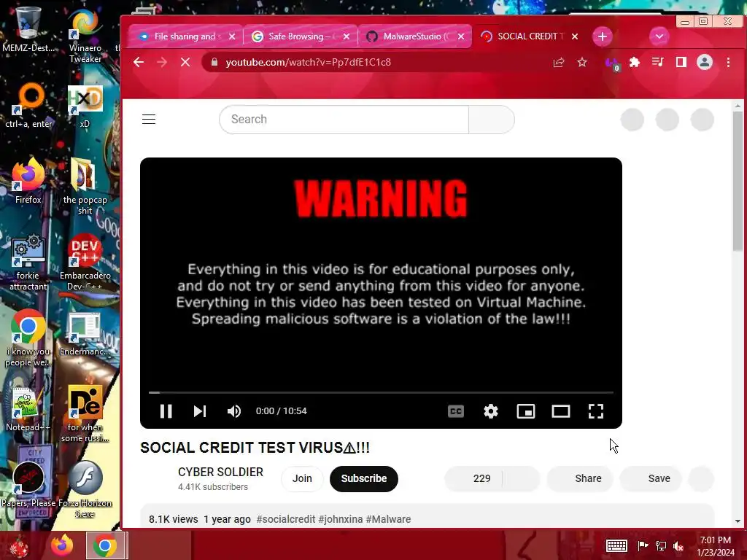Expand the tab search dropdown
This screenshot has width=747, height=560.
[659, 36]
